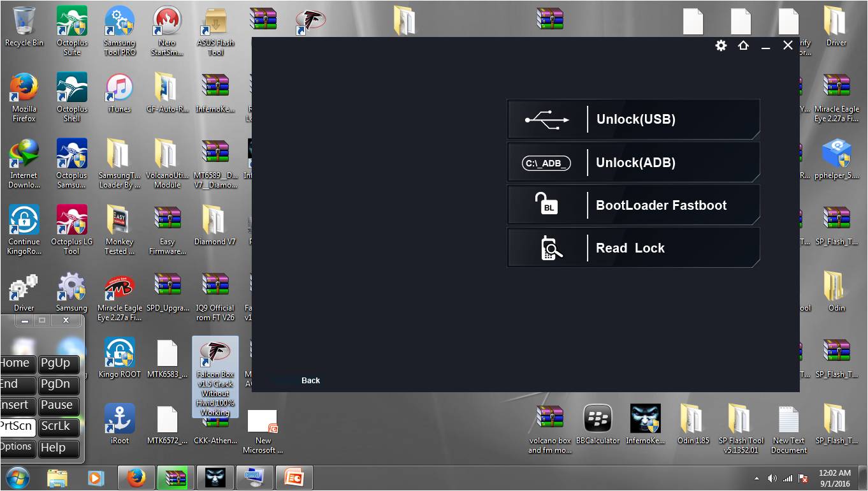Click ScrLk key on on-screen keyboard
This screenshot has width=868, height=491.
point(58,427)
